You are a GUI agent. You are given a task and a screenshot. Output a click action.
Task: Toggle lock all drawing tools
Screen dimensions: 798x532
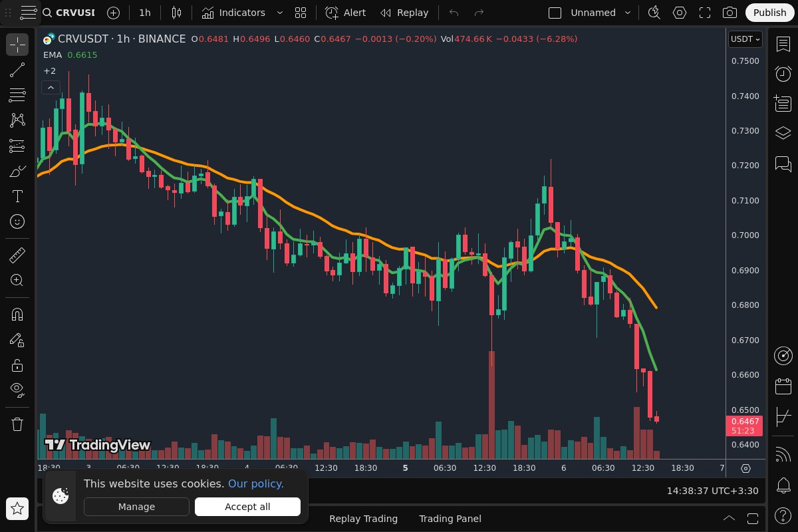(17, 365)
